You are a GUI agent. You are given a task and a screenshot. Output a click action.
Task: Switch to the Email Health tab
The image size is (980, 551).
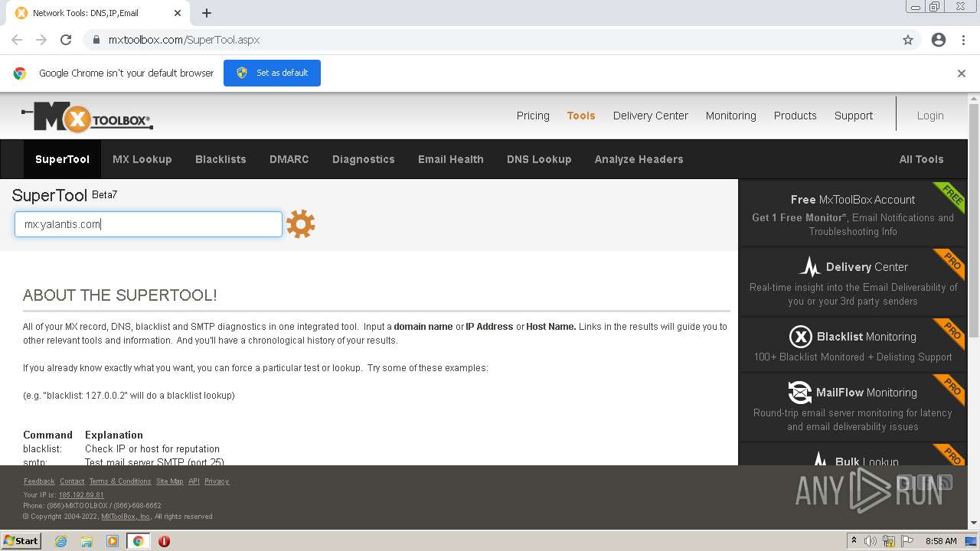pos(451,159)
